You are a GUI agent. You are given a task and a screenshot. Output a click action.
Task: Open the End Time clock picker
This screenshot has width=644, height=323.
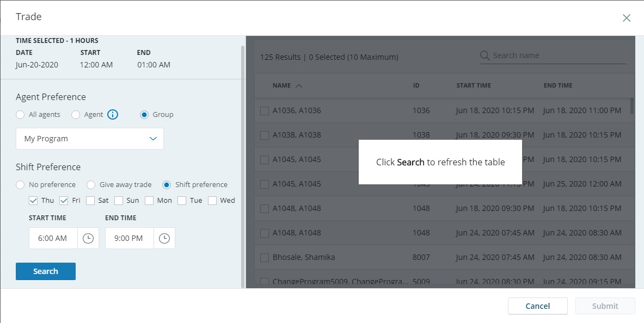coord(164,238)
